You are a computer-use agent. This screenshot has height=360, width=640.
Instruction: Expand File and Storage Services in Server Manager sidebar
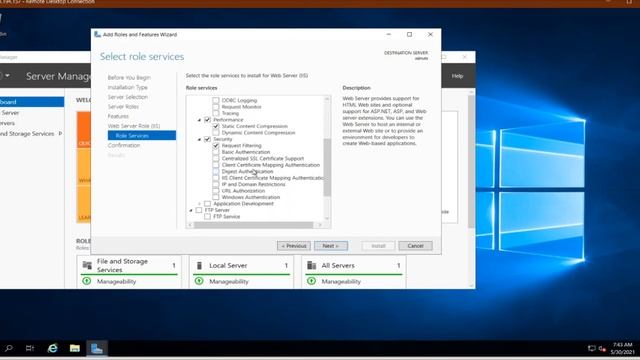(x=60, y=133)
